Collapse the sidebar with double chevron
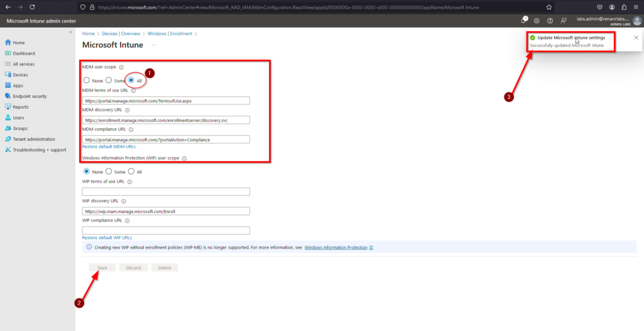The height and width of the screenshot is (331, 644). pos(70,32)
